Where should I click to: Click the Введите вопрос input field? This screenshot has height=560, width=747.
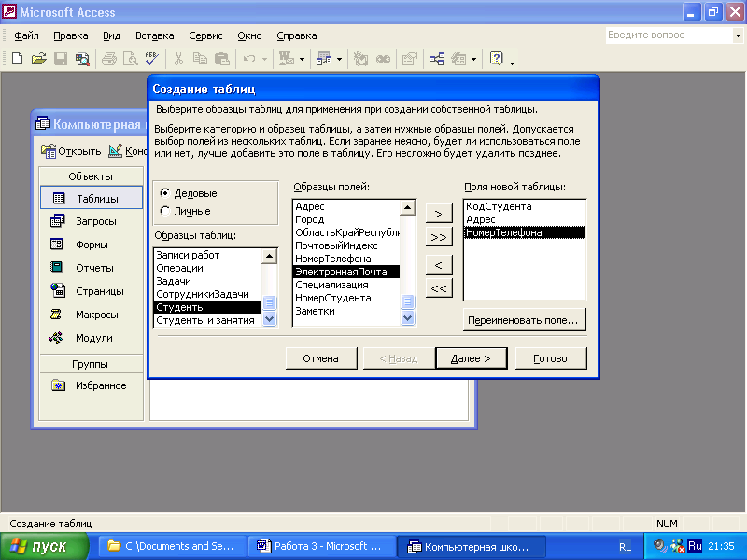point(669,35)
